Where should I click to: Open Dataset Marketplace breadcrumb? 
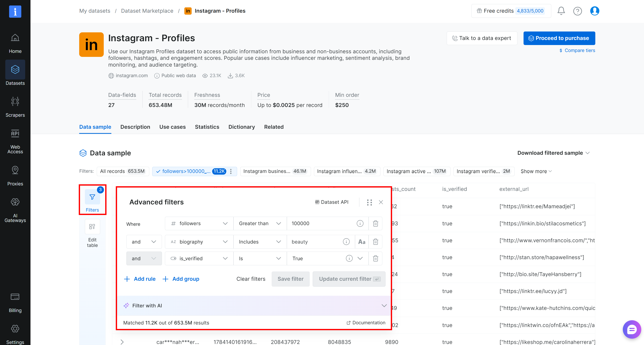pyautogui.click(x=147, y=11)
